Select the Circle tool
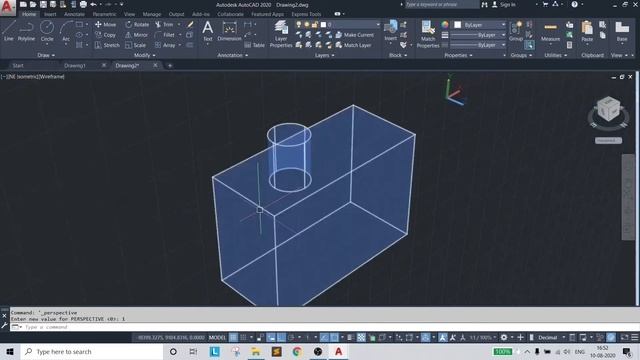The width and height of the screenshot is (640, 360). 47,31
